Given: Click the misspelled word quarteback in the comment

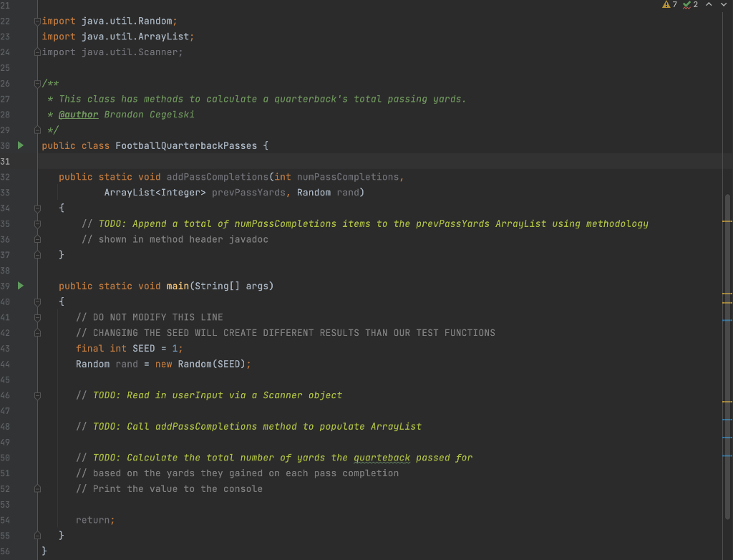Looking at the screenshot, I should tap(382, 457).
